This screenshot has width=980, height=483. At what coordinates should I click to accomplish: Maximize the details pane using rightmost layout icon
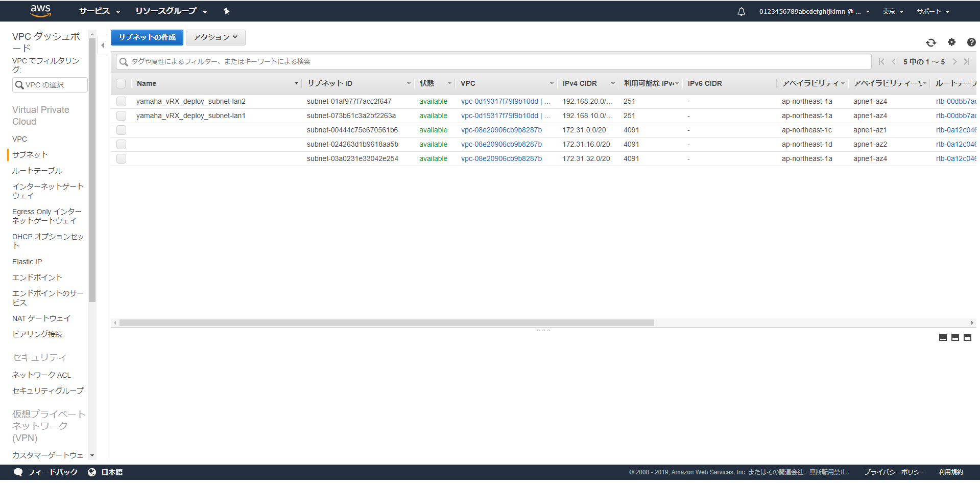click(x=967, y=337)
